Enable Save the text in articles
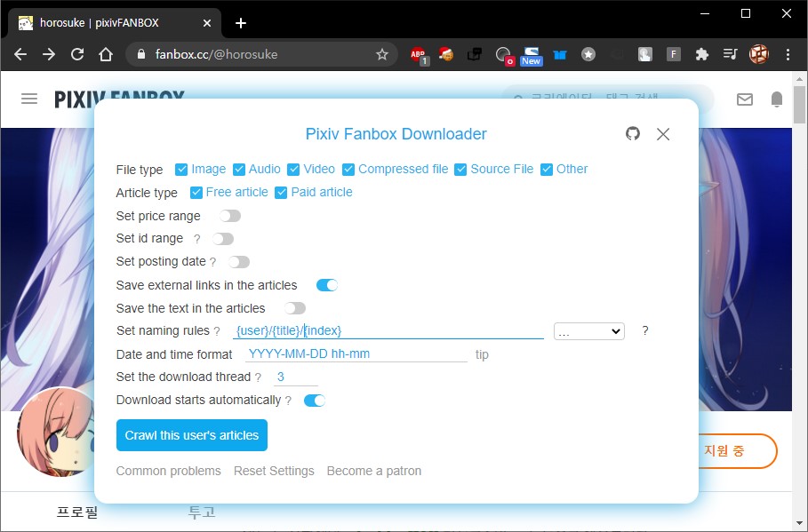The image size is (808, 532). [295, 308]
